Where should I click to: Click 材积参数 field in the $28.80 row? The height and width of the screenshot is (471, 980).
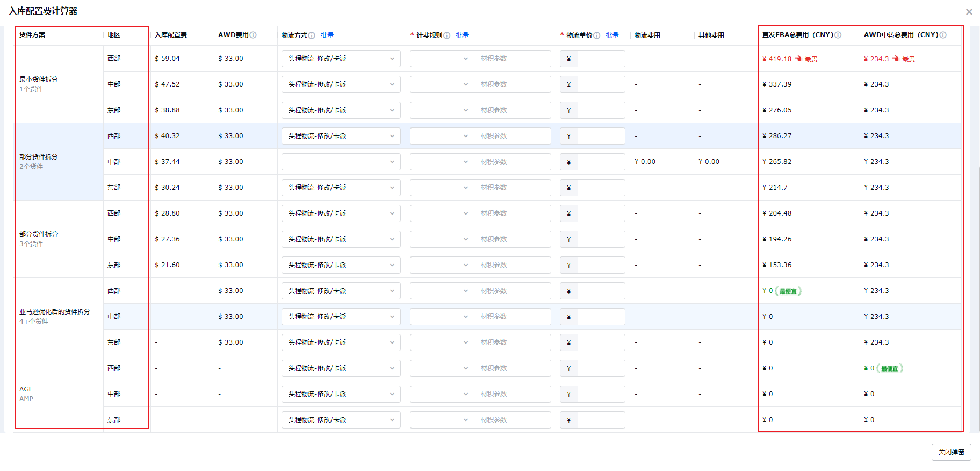[x=513, y=213]
